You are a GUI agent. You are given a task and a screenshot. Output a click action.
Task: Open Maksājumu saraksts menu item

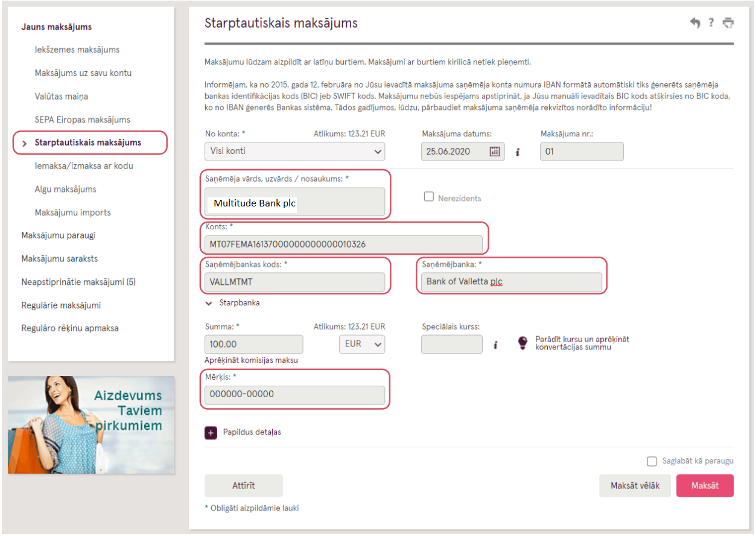(59, 258)
